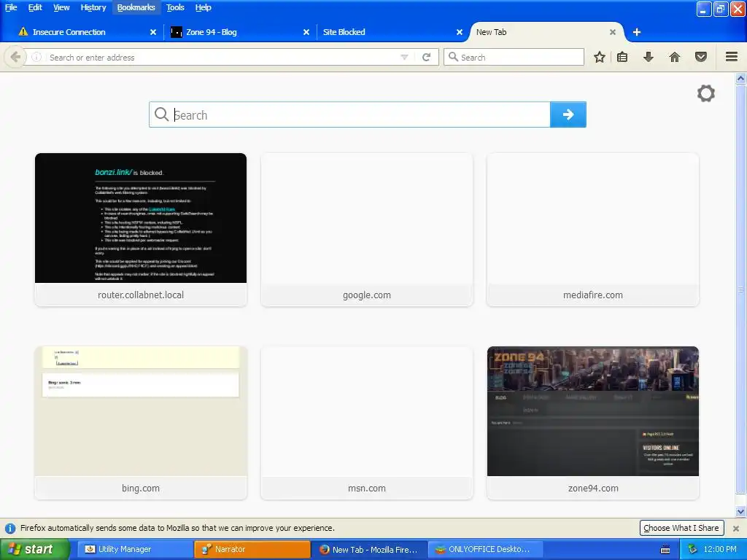This screenshot has width=747, height=560.
Task: Click Choose What I Share button
Action: [681, 528]
